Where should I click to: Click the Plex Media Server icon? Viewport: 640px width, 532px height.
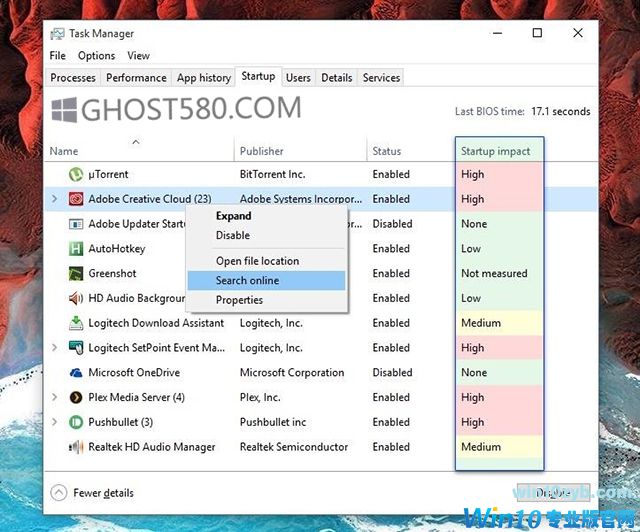pos(76,397)
